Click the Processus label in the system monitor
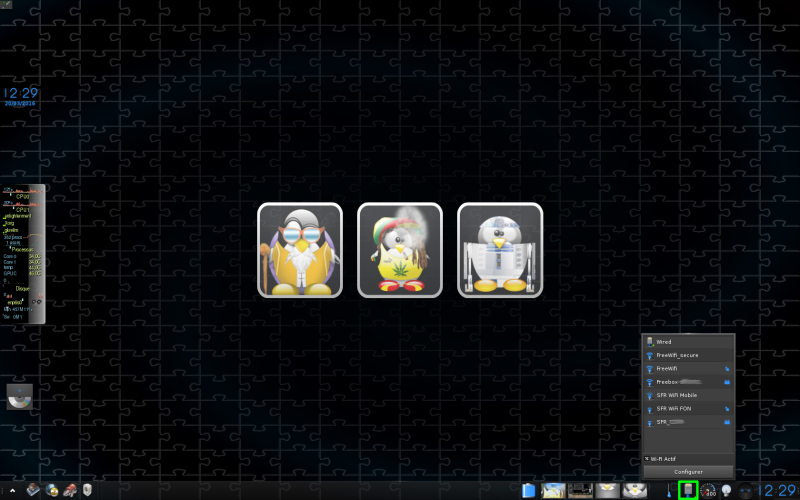 (x=22, y=250)
